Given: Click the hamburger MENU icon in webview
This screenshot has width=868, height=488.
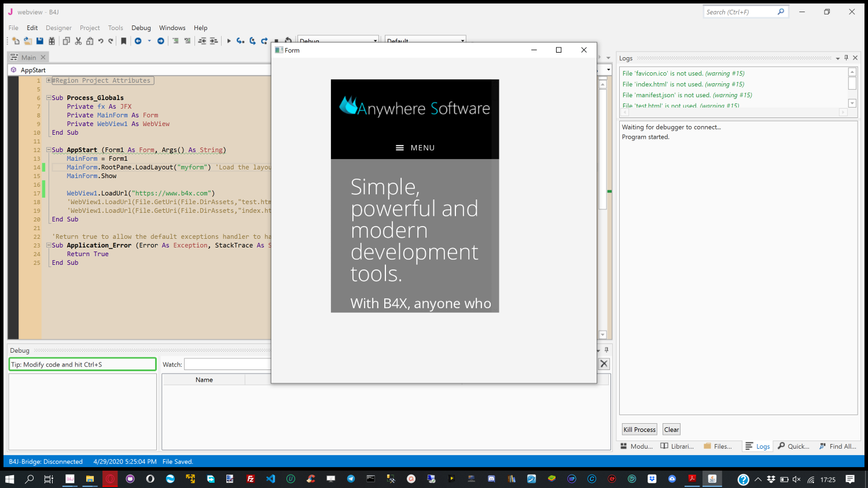Looking at the screenshot, I should (x=399, y=148).
